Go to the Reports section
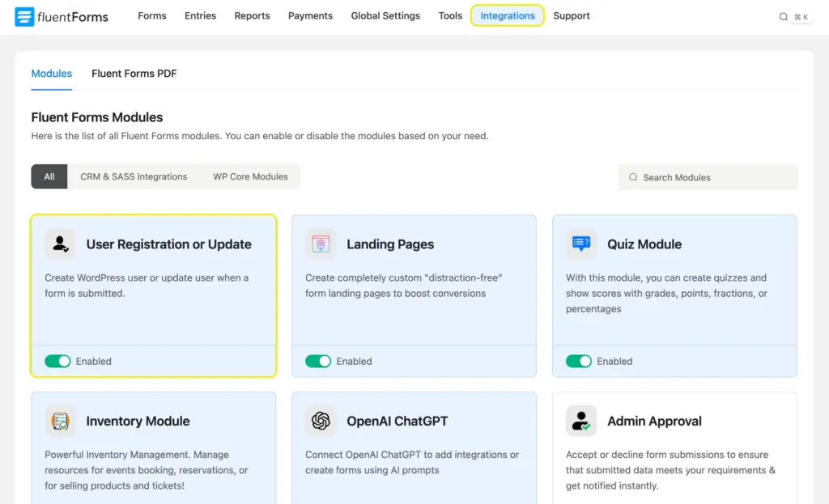This screenshot has height=504, width=829. (252, 15)
